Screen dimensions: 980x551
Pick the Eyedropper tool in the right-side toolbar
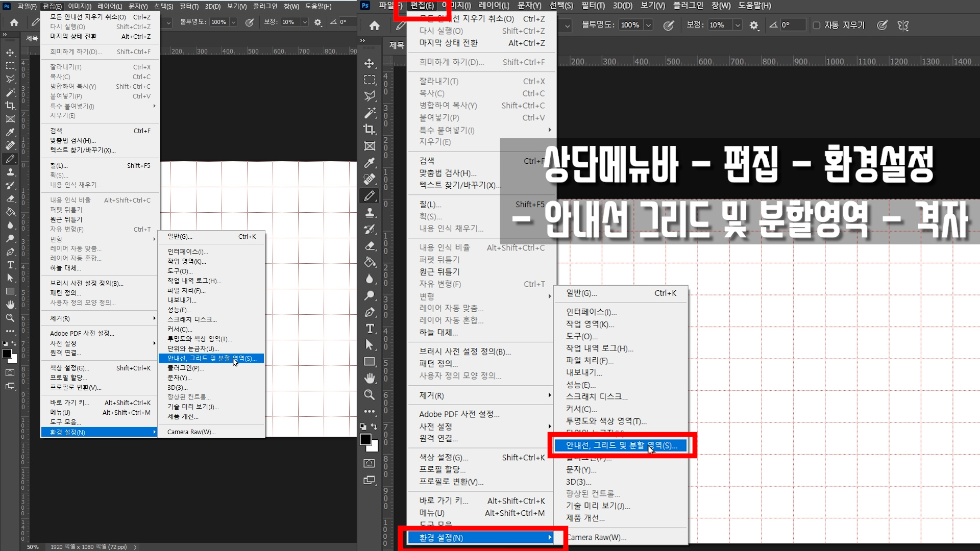click(x=370, y=163)
